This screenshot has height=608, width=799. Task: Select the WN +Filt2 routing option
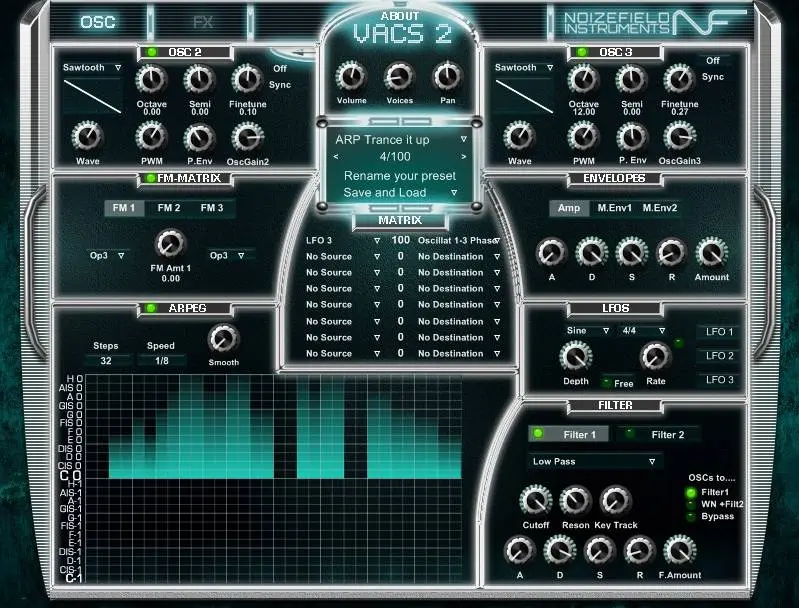[691, 504]
